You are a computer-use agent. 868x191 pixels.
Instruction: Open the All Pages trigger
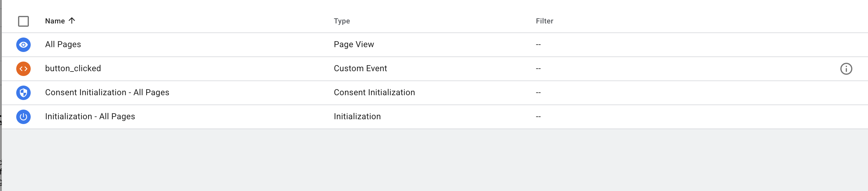pyautogui.click(x=63, y=44)
